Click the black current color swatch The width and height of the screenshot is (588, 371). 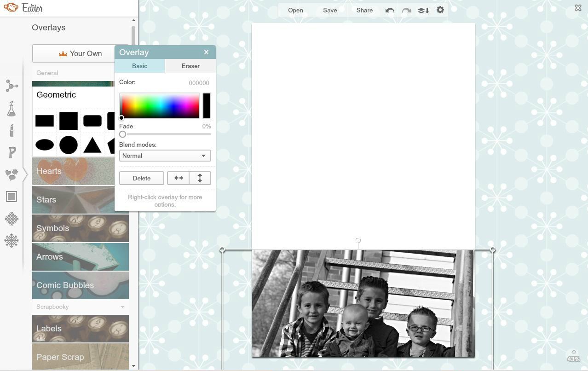(207, 105)
